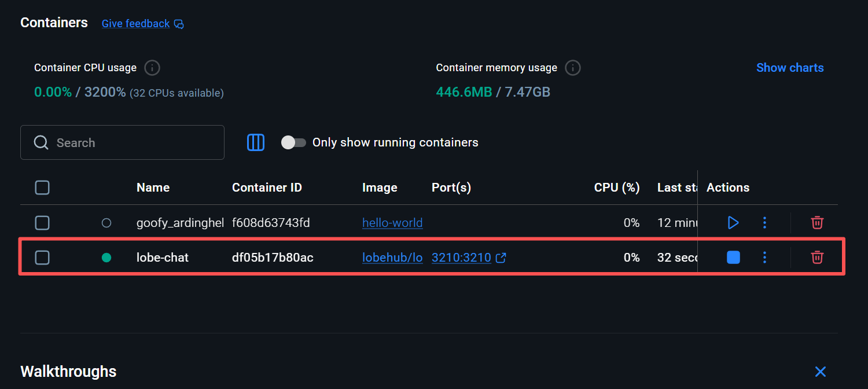Screen dimensions: 868x389
Task: Click container ID f608d63743fd
Action: point(271,222)
